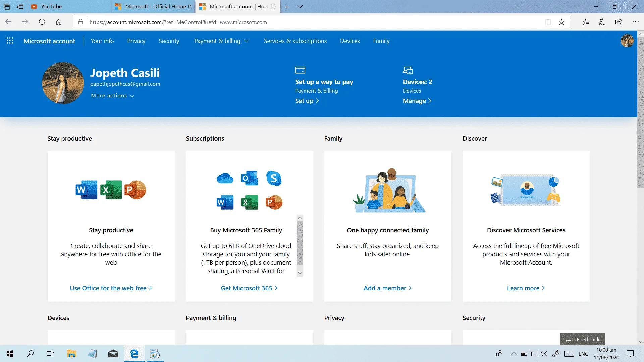This screenshot has height=362, width=644.
Task: Open the Security tab
Action: pyautogui.click(x=169, y=41)
